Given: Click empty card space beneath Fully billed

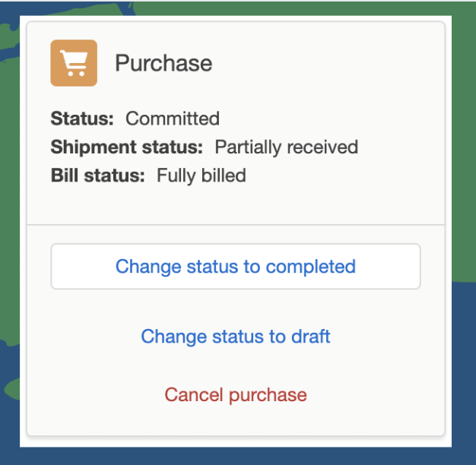Looking at the screenshot, I should coord(236,204).
